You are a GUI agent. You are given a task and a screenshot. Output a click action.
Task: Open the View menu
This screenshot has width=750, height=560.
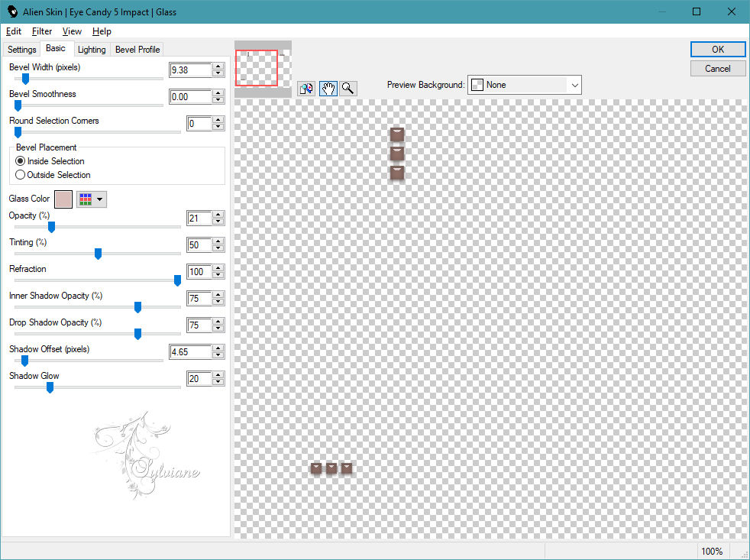[x=72, y=31]
